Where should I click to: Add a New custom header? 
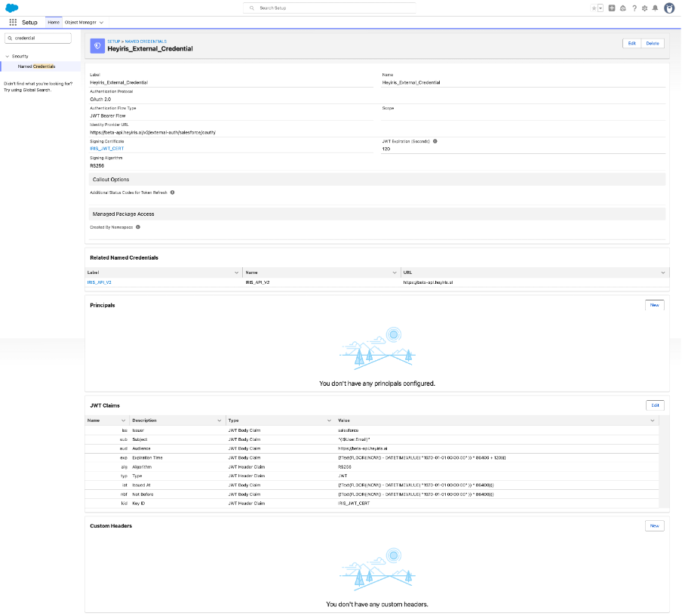(x=655, y=526)
